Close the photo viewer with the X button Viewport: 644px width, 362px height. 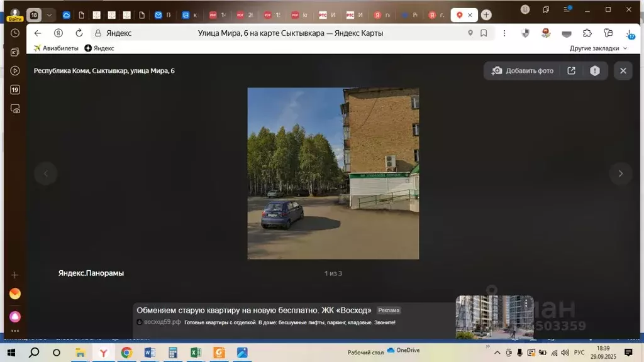click(623, 71)
